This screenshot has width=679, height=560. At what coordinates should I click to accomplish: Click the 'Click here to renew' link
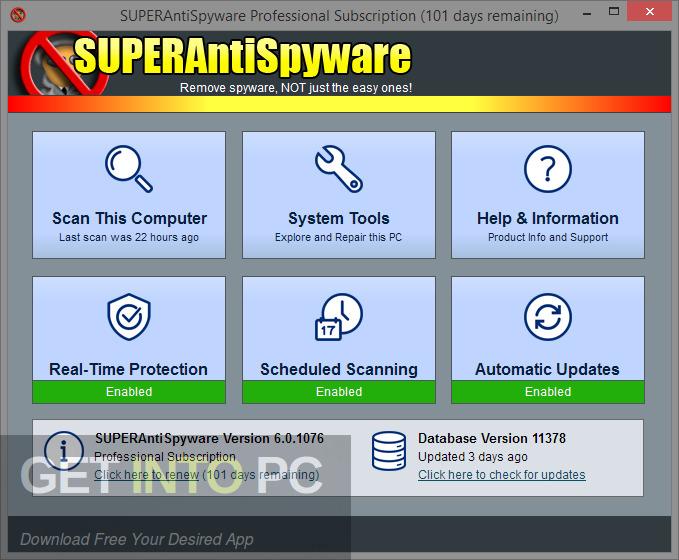click(146, 475)
